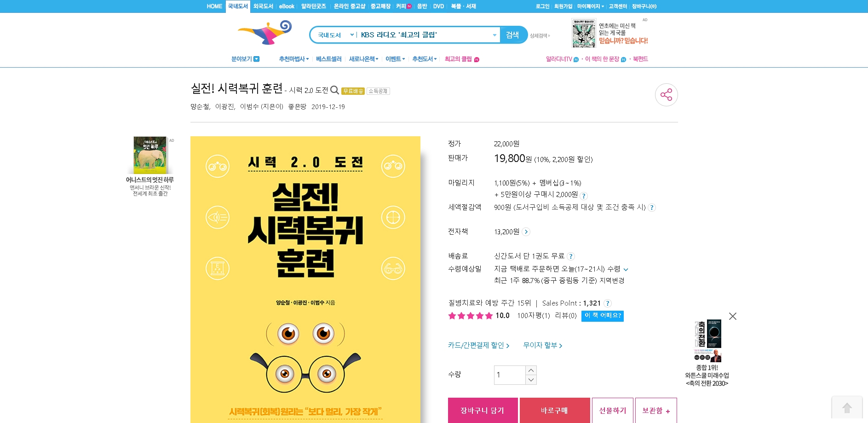Click the share icon button
868x423 pixels.
(x=666, y=95)
